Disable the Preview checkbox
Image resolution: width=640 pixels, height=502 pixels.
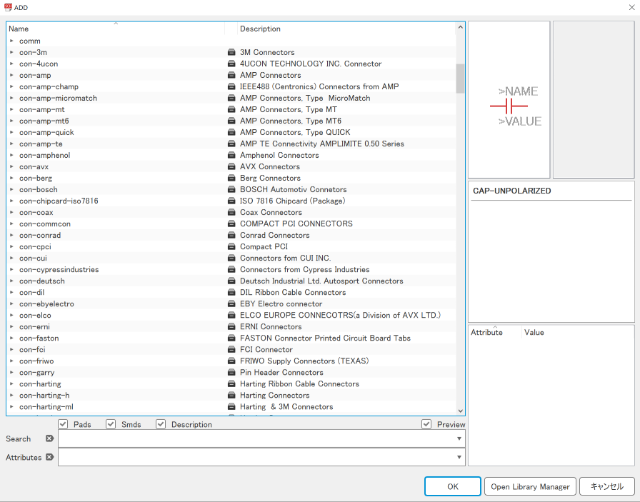point(426,424)
